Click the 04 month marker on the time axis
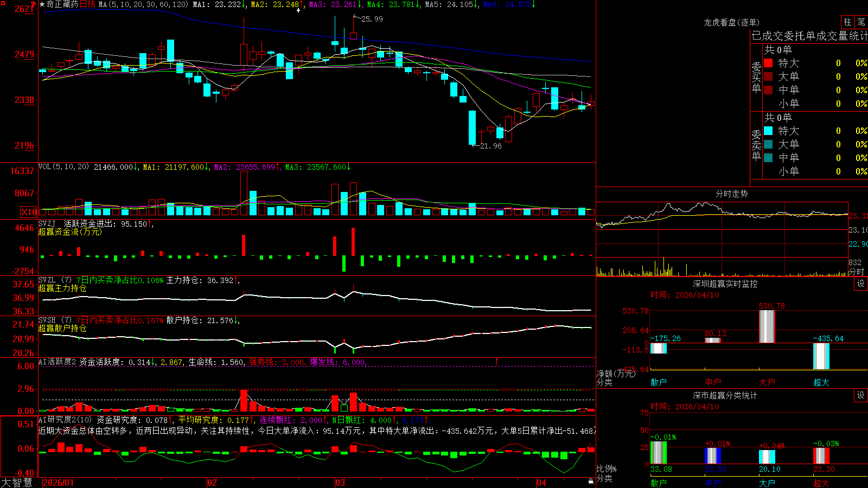Screen dimensions: 868x488 coord(541,483)
